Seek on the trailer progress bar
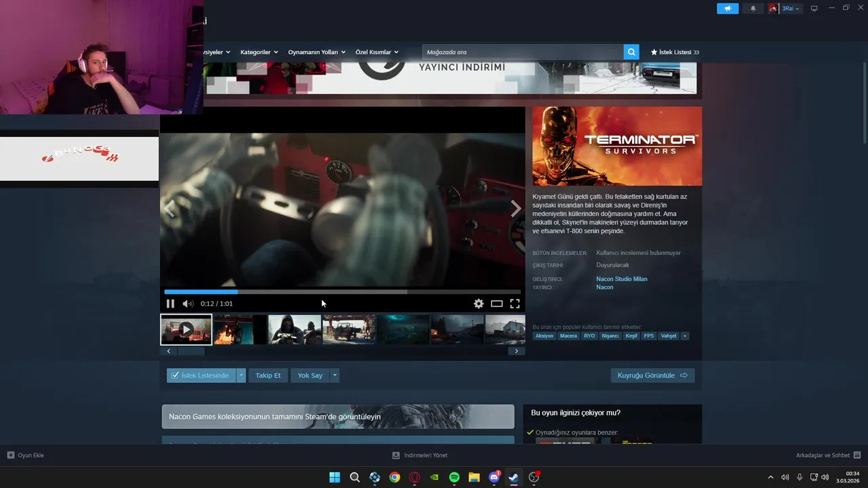868x488 pixels. click(x=342, y=291)
